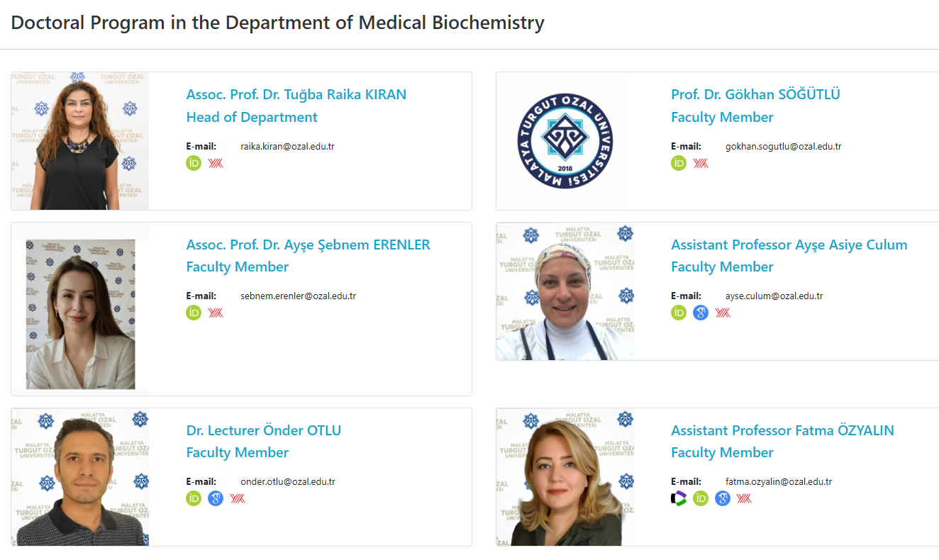Click the Malatya Turgut Özal University logo image
Screen dimensions: 939x560
pyautogui.click(x=565, y=141)
